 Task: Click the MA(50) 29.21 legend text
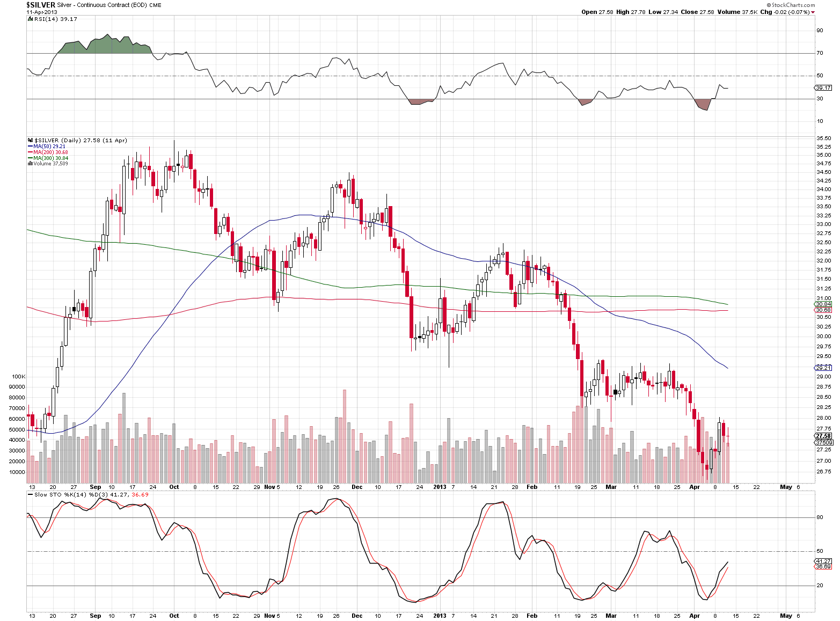pos(49,147)
